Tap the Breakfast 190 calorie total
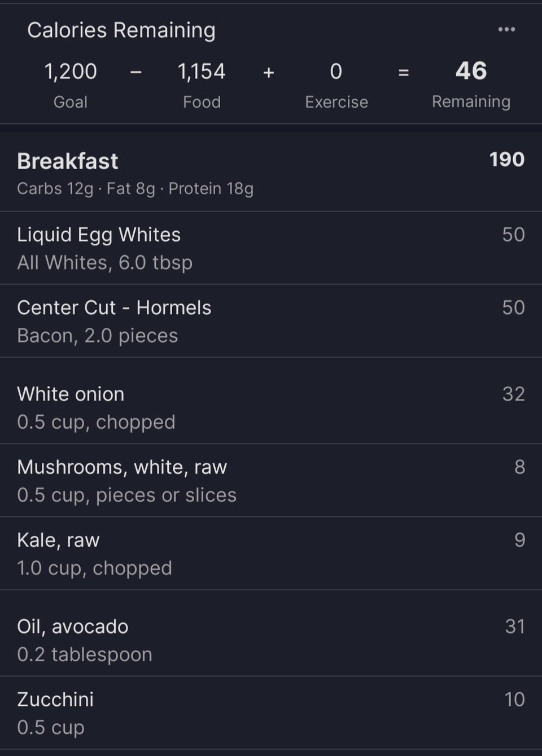 [x=507, y=160]
